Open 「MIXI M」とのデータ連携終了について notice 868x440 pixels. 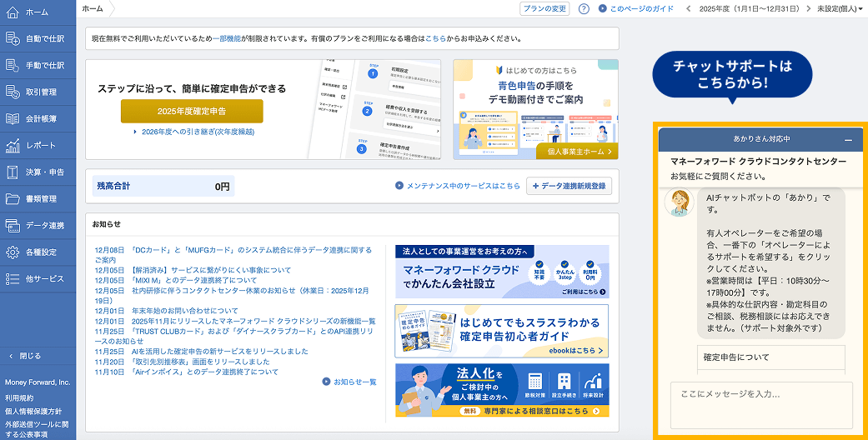(x=193, y=281)
